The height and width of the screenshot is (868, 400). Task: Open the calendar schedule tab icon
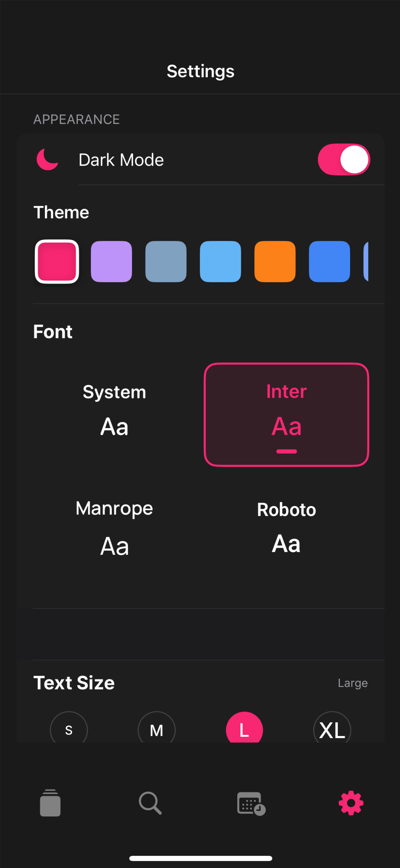[251, 804]
